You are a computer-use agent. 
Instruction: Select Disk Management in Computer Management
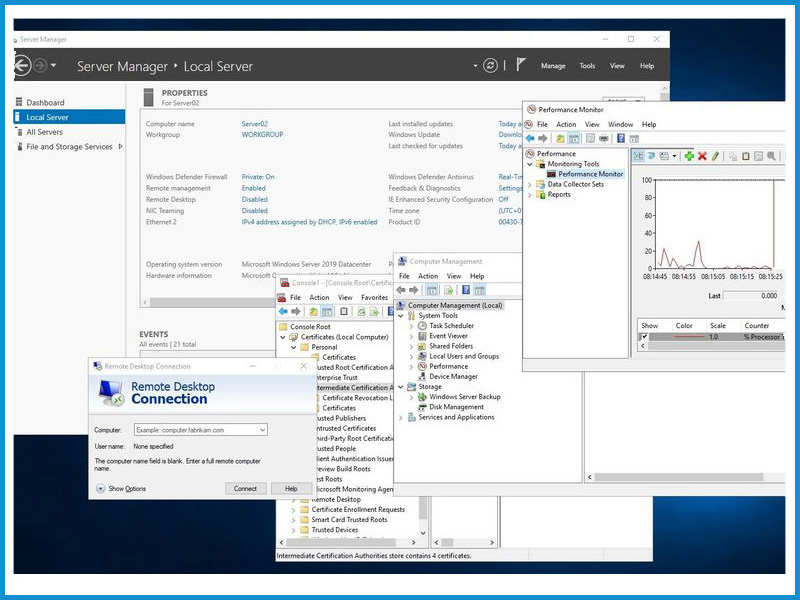[x=456, y=407]
